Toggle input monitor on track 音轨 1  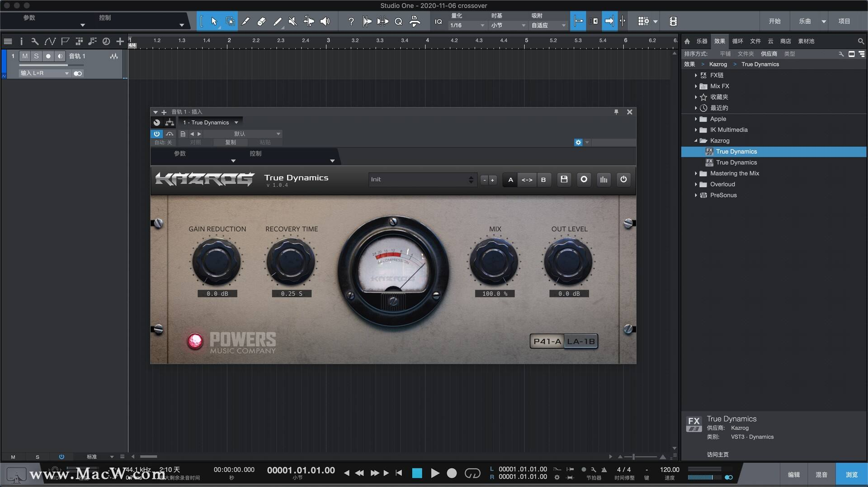(x=60, y=56)
